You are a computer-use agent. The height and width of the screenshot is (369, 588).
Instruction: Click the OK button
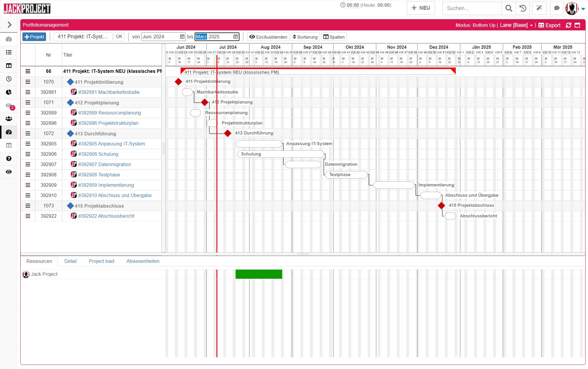point(119,37)
